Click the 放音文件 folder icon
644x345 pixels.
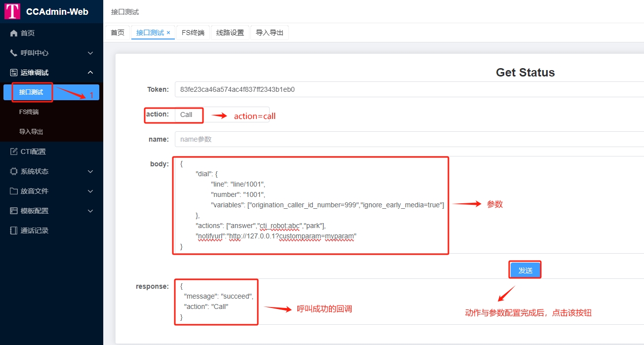[14, 191]
